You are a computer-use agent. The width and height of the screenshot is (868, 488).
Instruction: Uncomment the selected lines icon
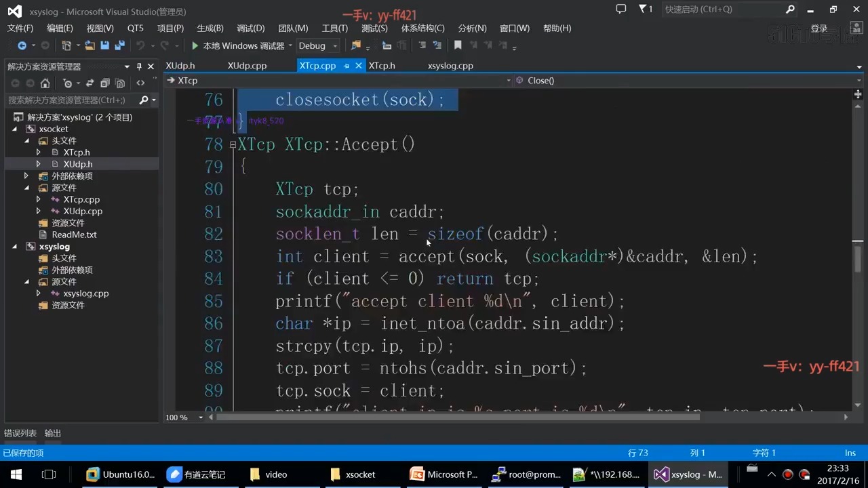(x=437, y=45)
